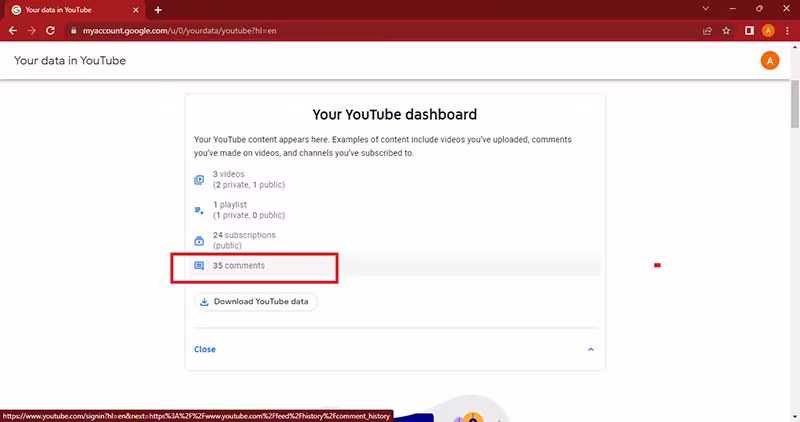The height and width of the screenshot is (422, 800).
Task: Select the Your data in YouTube tab
Action: (73, 10)
